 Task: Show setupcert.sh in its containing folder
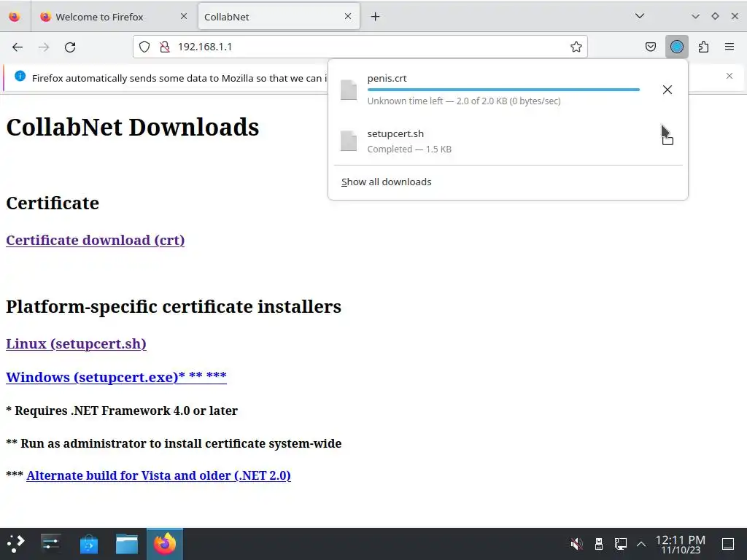click(667, 139)
